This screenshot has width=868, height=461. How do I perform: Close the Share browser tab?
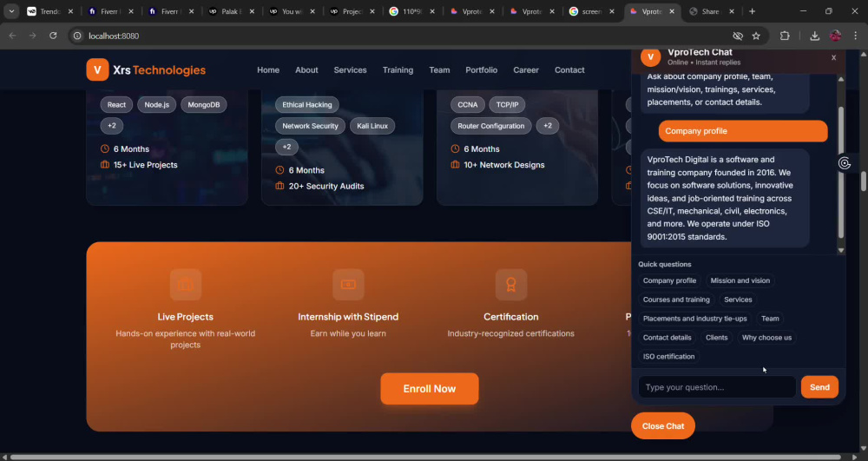(731, 11)
